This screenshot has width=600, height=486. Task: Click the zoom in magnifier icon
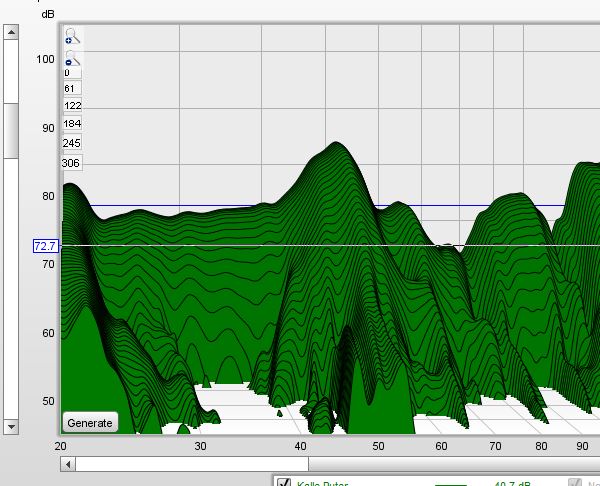click(71, 36)
